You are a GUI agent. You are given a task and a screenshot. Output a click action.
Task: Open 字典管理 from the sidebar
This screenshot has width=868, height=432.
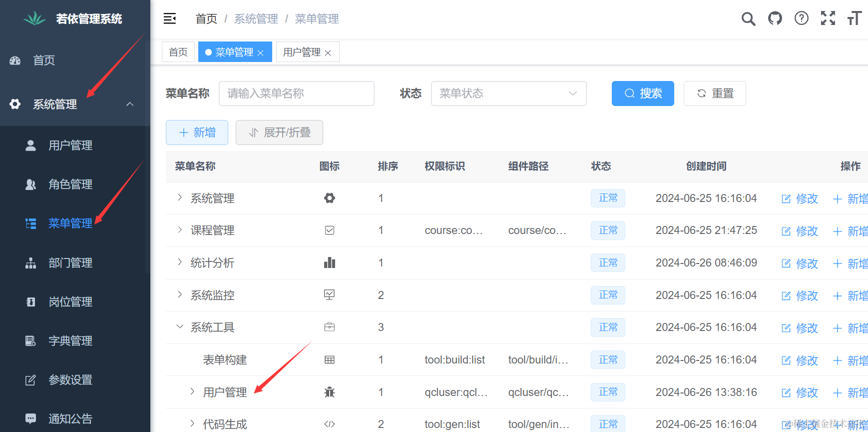(70, 341)
